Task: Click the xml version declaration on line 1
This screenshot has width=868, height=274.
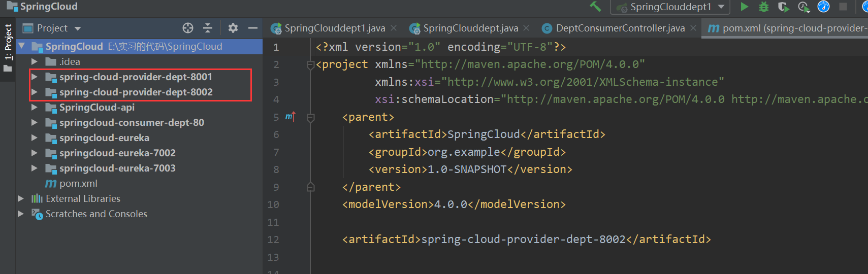Action: point(441,47)
